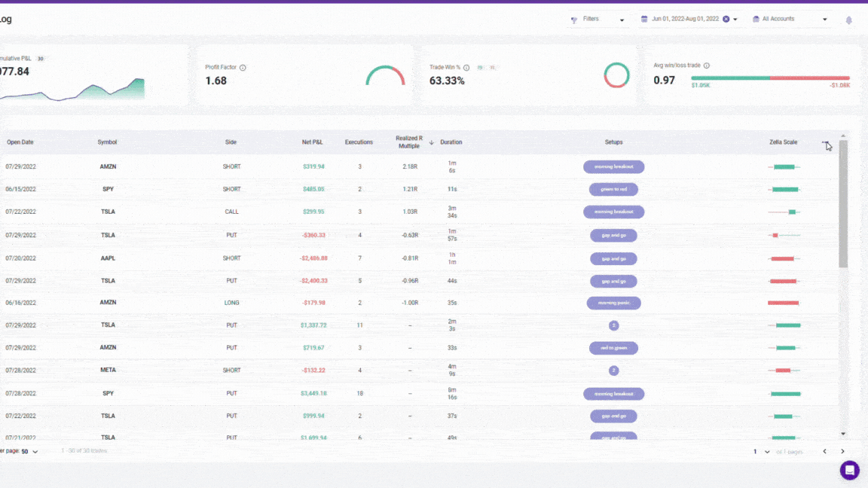
Task: Click the notifications bell icon
Action: [849, 20]
